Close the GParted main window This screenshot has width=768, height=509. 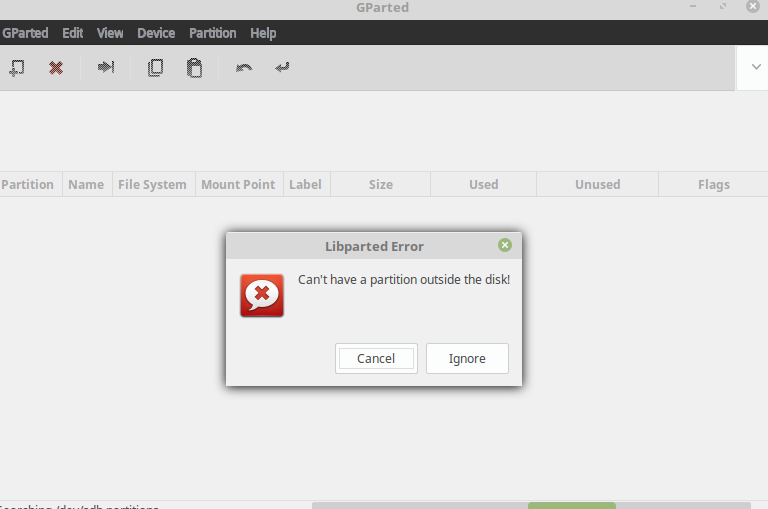(753, 6)
